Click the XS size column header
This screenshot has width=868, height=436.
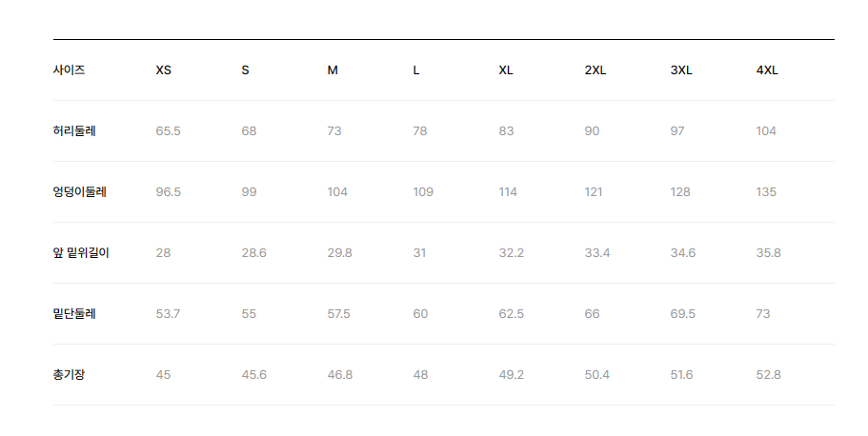[x=163, y=70]
